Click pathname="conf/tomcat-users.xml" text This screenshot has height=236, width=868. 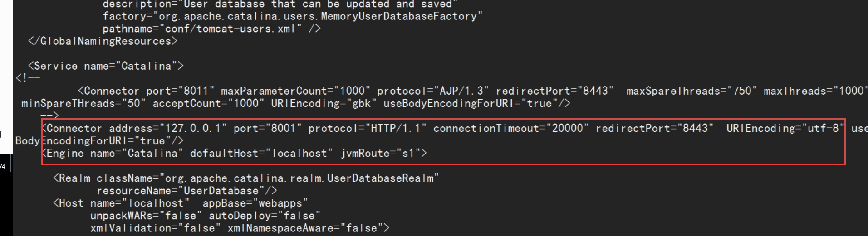tap(202, 29)
